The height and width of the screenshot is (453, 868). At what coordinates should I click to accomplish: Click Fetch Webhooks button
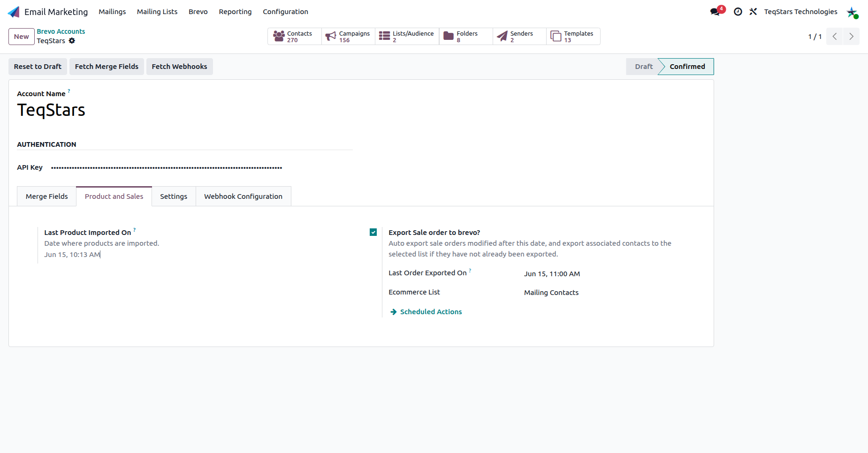coord(179,67)
